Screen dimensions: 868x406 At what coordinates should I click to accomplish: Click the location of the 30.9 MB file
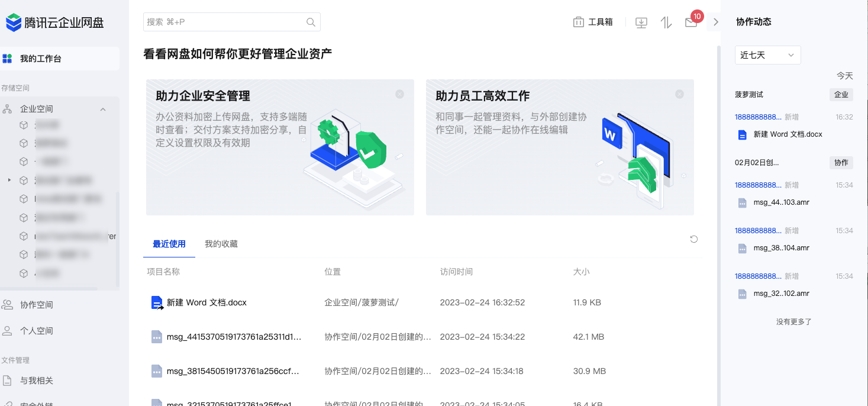coord(377,371)
